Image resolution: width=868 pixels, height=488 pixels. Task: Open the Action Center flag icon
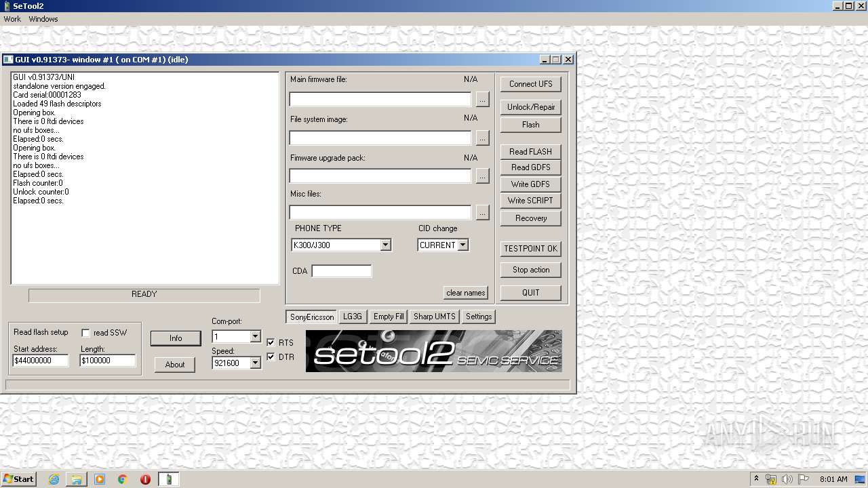[804, 479]
